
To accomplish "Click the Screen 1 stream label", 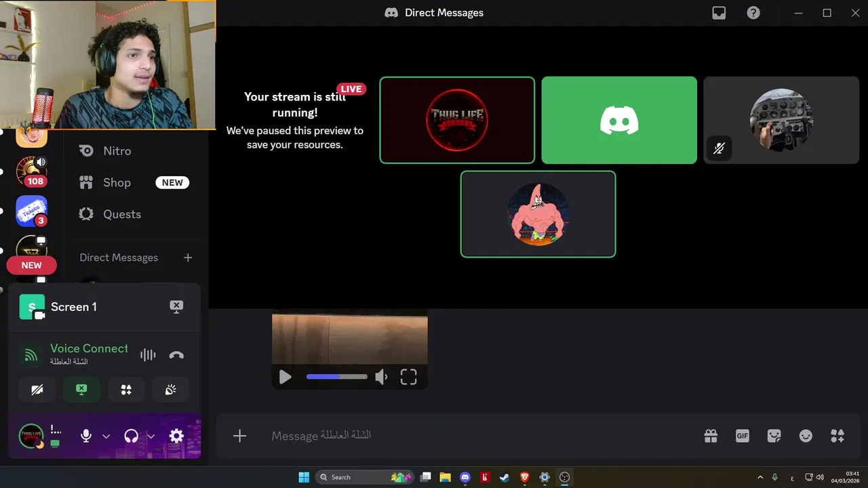I will click(73, 306).
